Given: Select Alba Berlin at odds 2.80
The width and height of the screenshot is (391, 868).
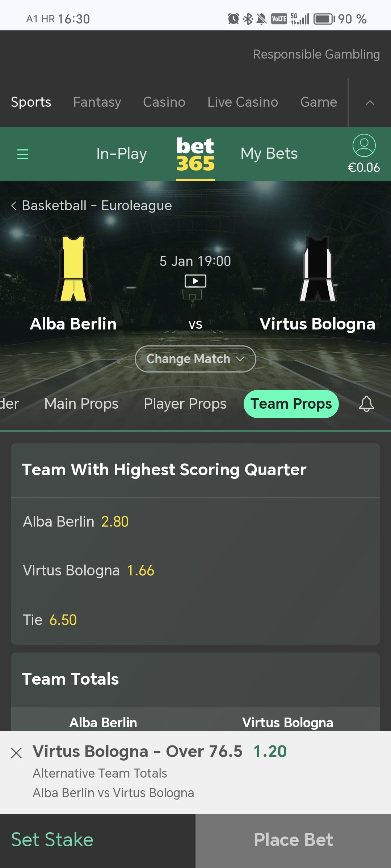Looking at the screenshot, I should click(76, 522).
